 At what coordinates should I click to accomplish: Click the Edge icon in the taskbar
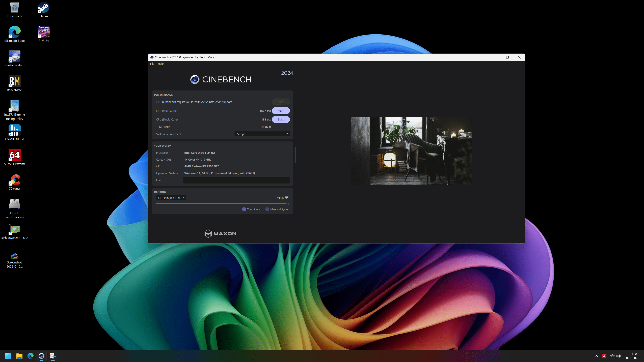pyautogui.click(x=31, y=356)
